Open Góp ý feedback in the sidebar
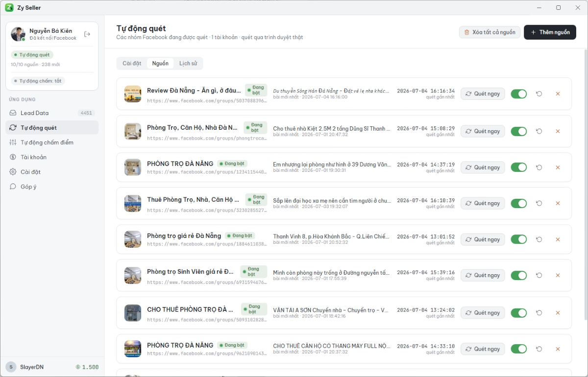 [x=52, y=187]
